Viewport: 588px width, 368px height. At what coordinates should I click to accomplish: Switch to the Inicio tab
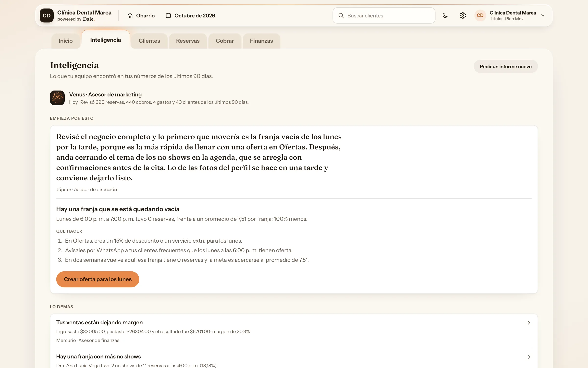[66, 41]
